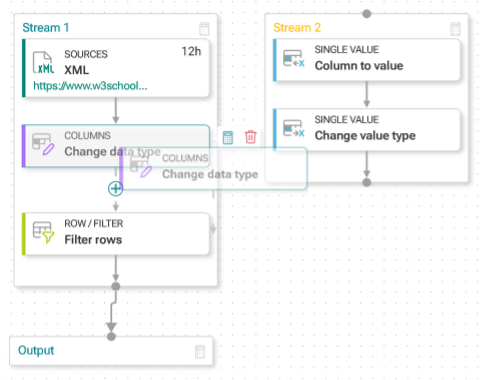Click the Output title label
484x380 pixels.
click(36, 351)
